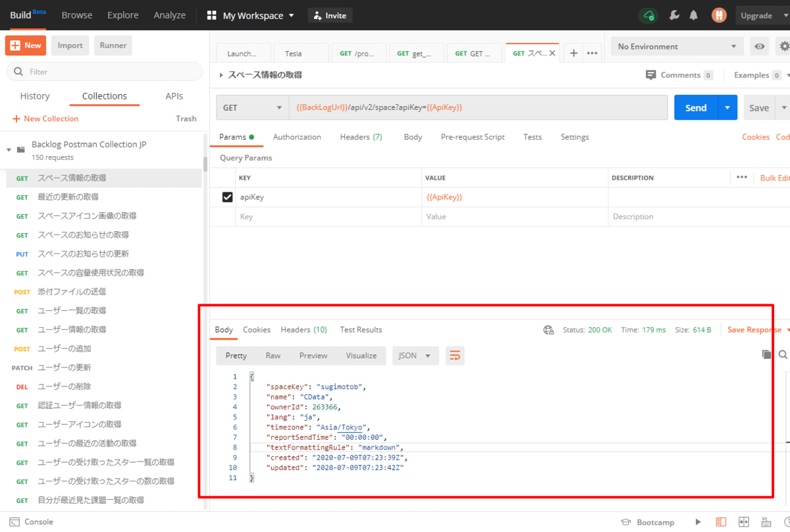
Task: Open the Console from status bar
Action: (x=32, y=522)
